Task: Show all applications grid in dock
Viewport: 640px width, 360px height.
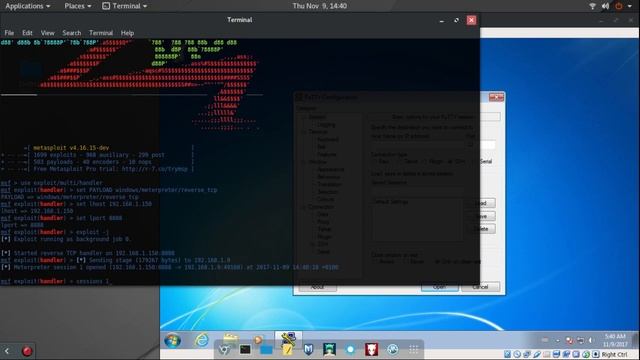Action: click(413, 349)
